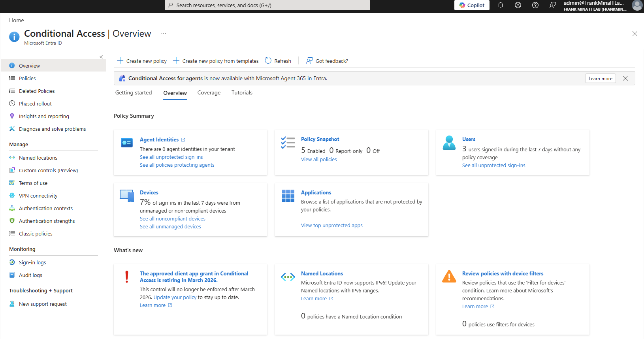Open View all policies link
This screenshot has height=339, width=644.
click(x=319, y=159)
